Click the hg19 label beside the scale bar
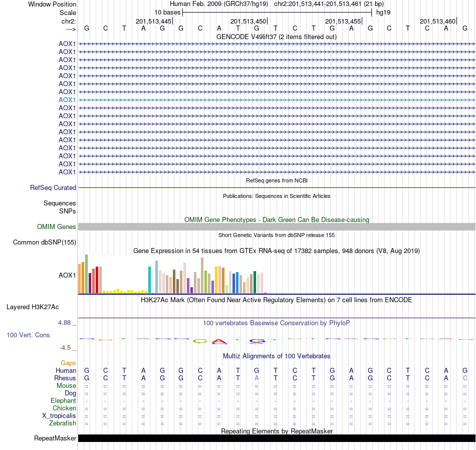476x450 pixels. pyautogui.click(x=383, y=13)
